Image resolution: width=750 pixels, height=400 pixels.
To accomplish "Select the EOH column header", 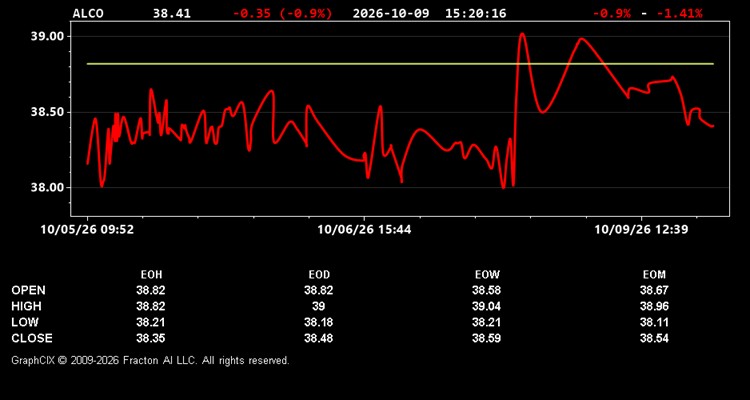I will pyautogui.click(x=151, y=275).
